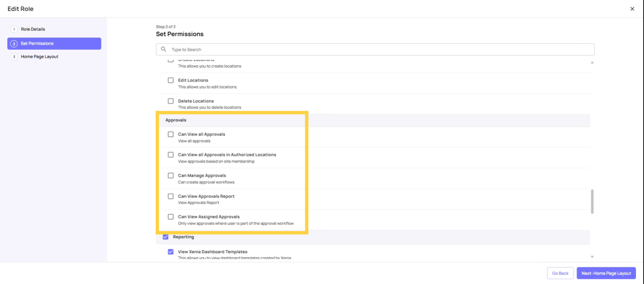The image size is (644, 284).
Task: Check Can View Approvals Report
Action: pyautogui.click(x=171, y=196)
